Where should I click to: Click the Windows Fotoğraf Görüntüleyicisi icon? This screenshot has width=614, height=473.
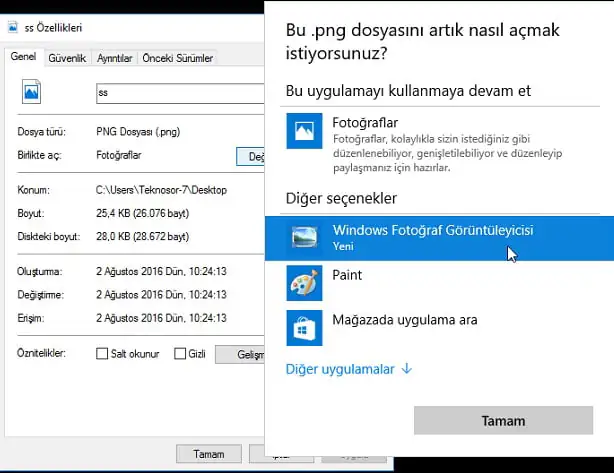click(x=304, y=238)
